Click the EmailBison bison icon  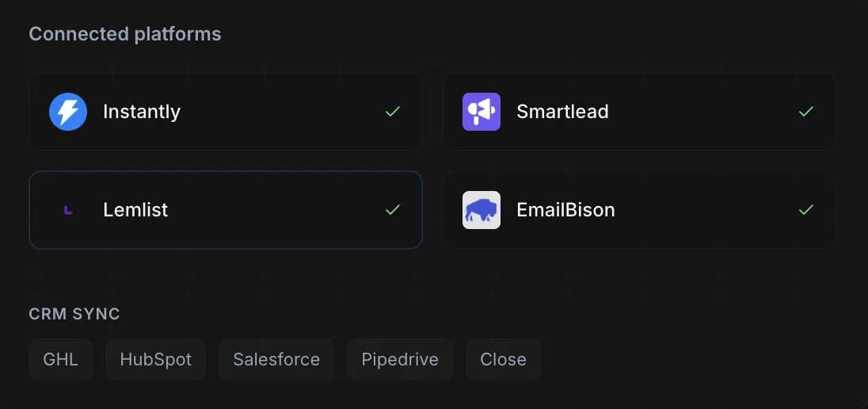(x=482, y=210)
